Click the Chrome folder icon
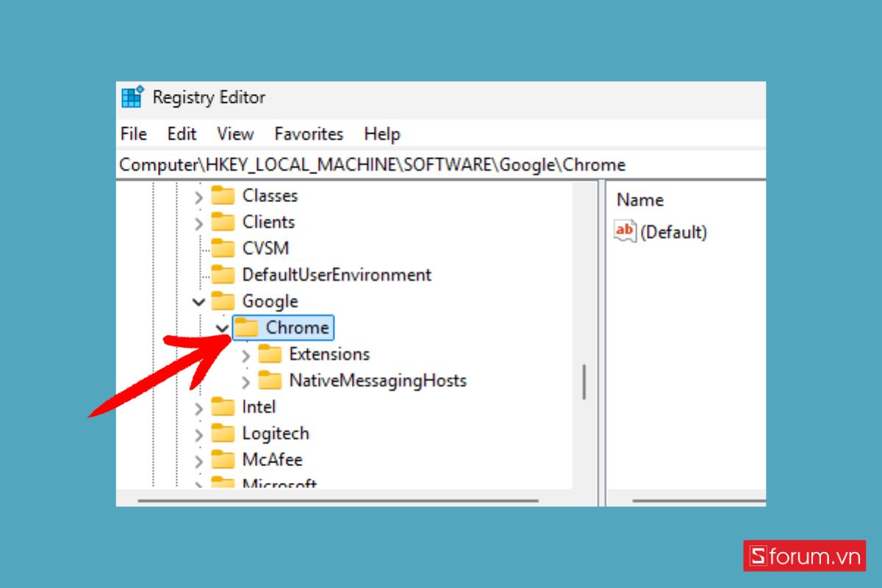The width and height of the screenshot is (882, 588). (247, 328)
